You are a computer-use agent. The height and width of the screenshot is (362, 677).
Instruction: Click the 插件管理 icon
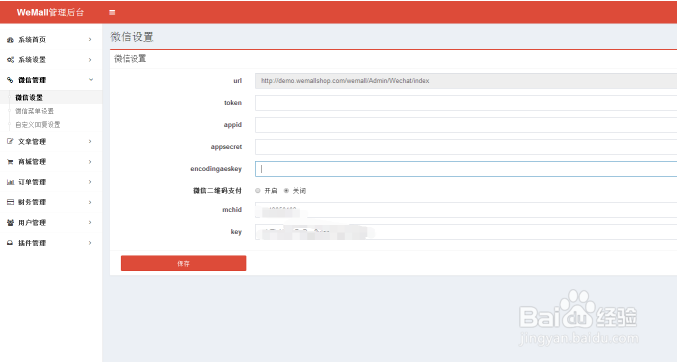click(10, 243)
